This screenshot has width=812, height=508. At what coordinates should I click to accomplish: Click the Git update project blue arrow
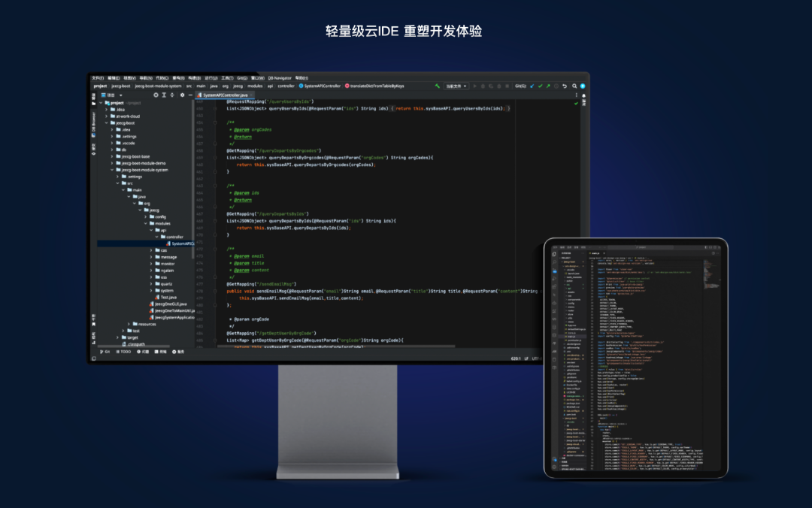pyautogui.click(x=532, y=86)
